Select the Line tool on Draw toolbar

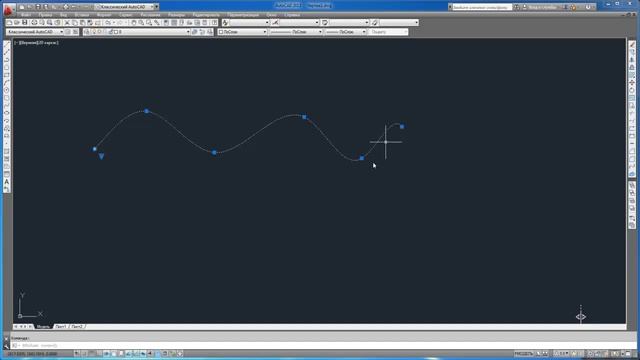tap(7, 44)
